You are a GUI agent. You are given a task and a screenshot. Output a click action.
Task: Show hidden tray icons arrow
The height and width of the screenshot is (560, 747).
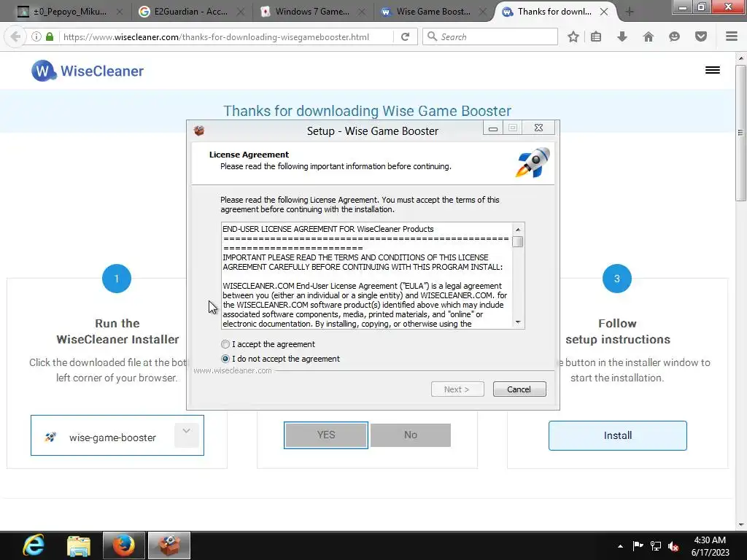tap(620, 546)
